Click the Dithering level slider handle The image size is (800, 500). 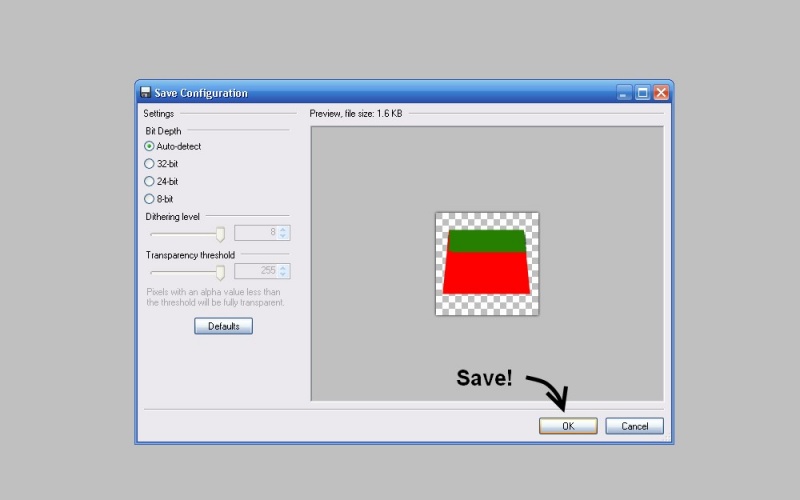click(220, 233)
